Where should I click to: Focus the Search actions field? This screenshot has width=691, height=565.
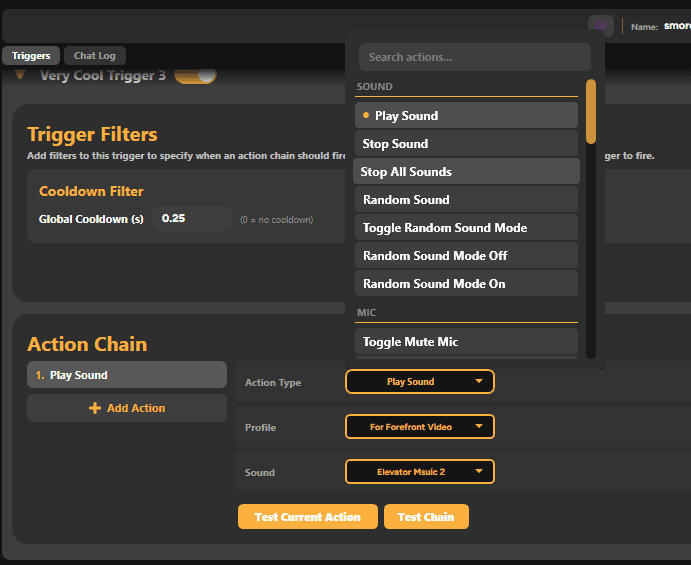pos(475,57)
